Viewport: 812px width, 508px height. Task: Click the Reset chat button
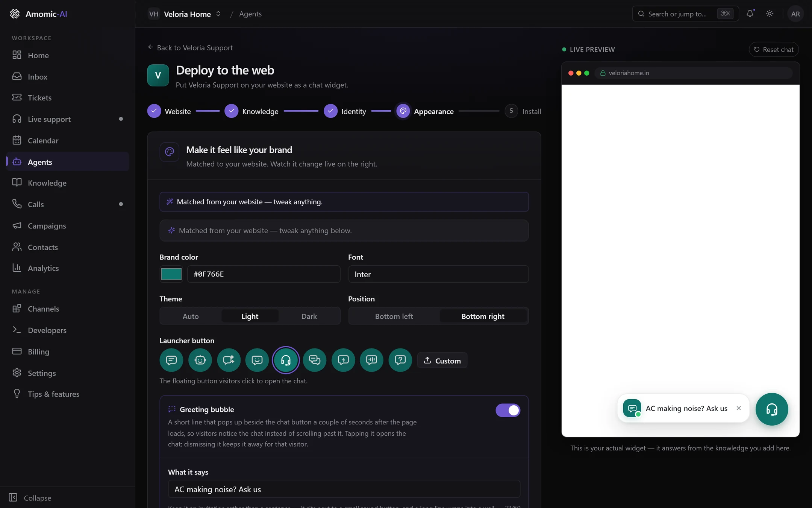pos(774,49)
